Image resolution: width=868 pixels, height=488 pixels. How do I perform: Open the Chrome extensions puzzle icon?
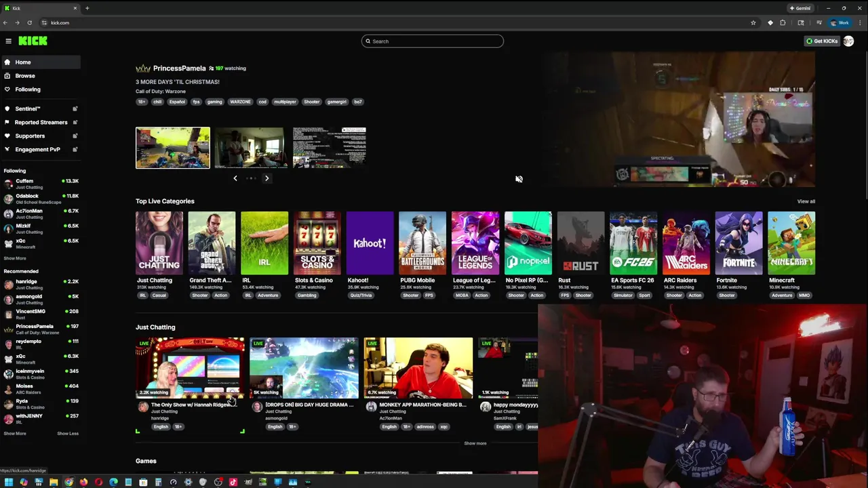click(783, 22)
